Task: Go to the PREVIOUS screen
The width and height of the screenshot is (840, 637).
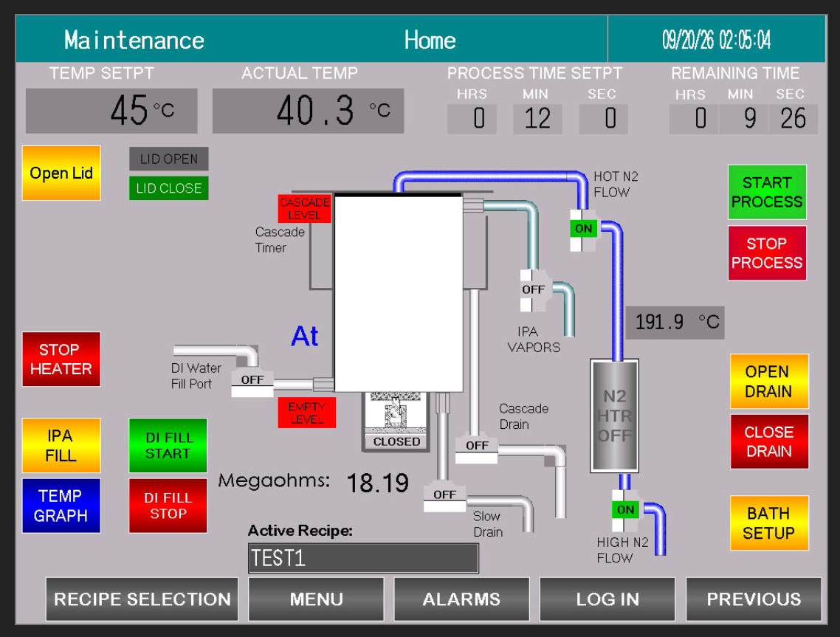Action: pyautogui.click(x=753, y=599)
